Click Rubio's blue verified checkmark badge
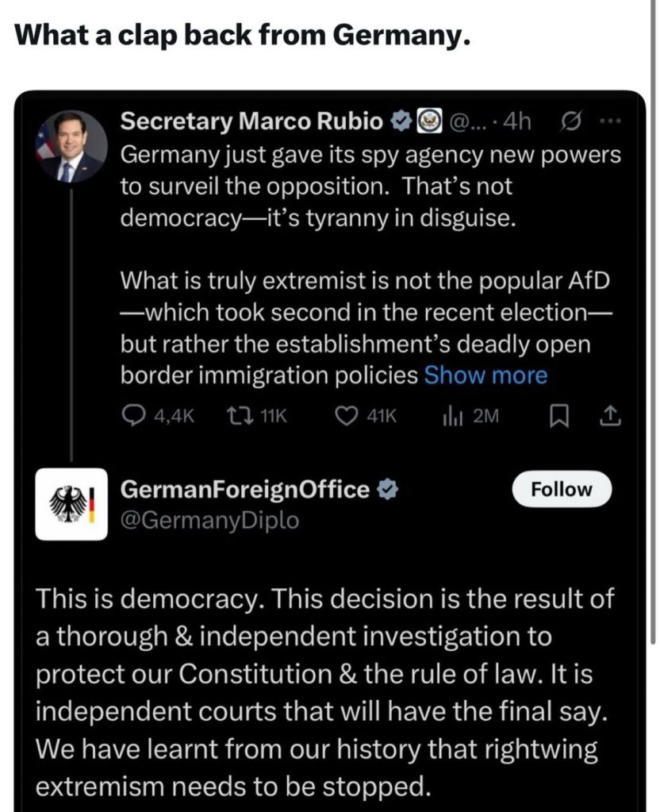 401,122
